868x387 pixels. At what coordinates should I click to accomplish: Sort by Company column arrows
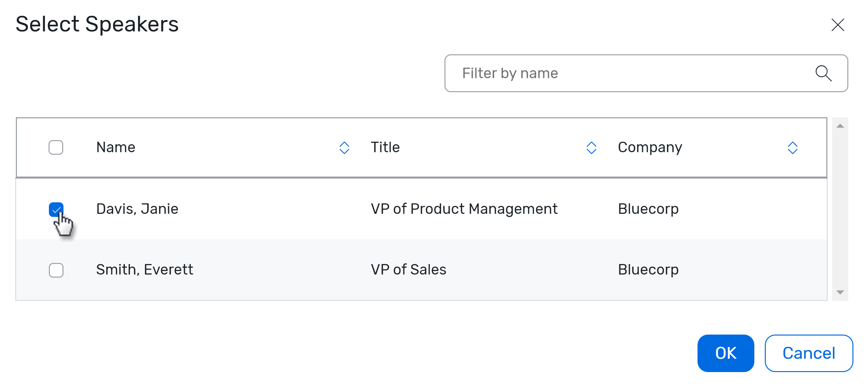click(x=792, y=148)
